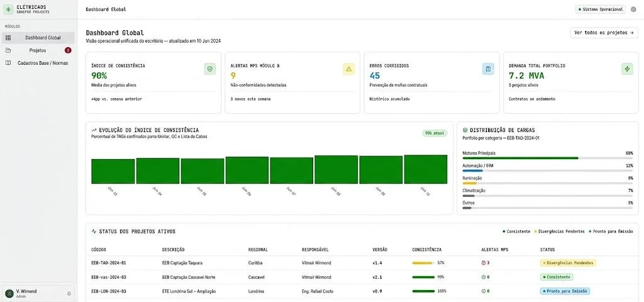Image resolution: width=644 pixels, height=302 pixels.
Task: Click the layers icon beside Distribuição de Cargas
Action: (x=465, y=130)
